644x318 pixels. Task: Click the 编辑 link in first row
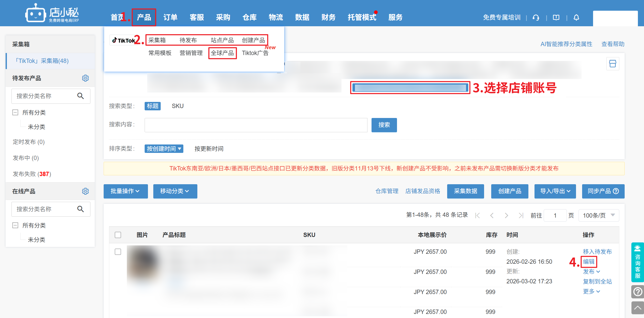pos(588,262)
